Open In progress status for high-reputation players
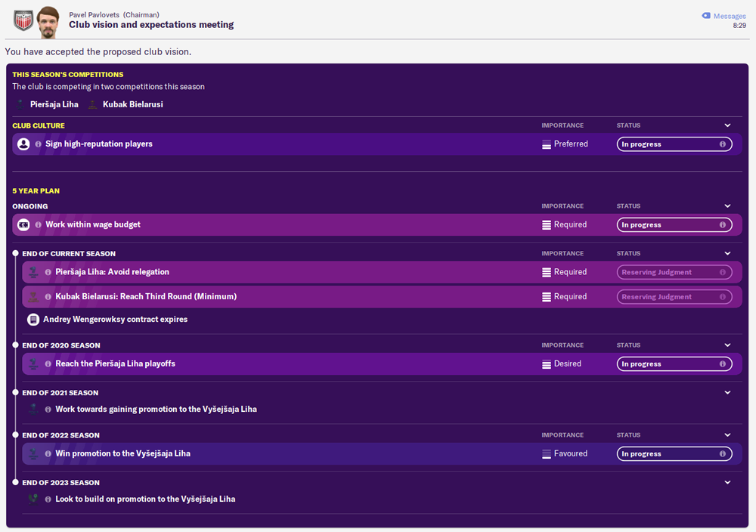 click(674, 144)
